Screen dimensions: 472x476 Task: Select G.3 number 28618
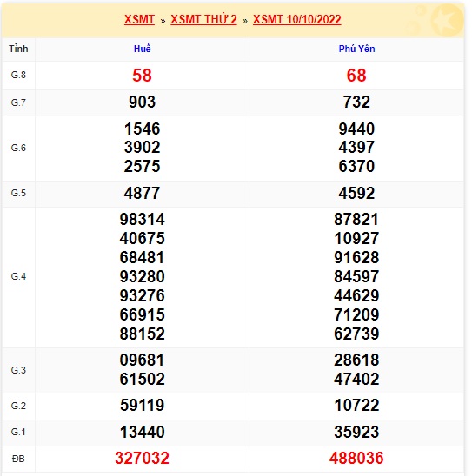[x=356, y=360]
